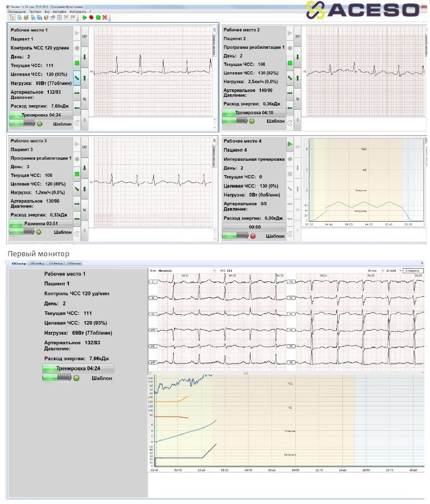Screen dimensions: 430x504
Task: Click the Шаблон button in Workplace 3
Action: (x=62, y=232)
